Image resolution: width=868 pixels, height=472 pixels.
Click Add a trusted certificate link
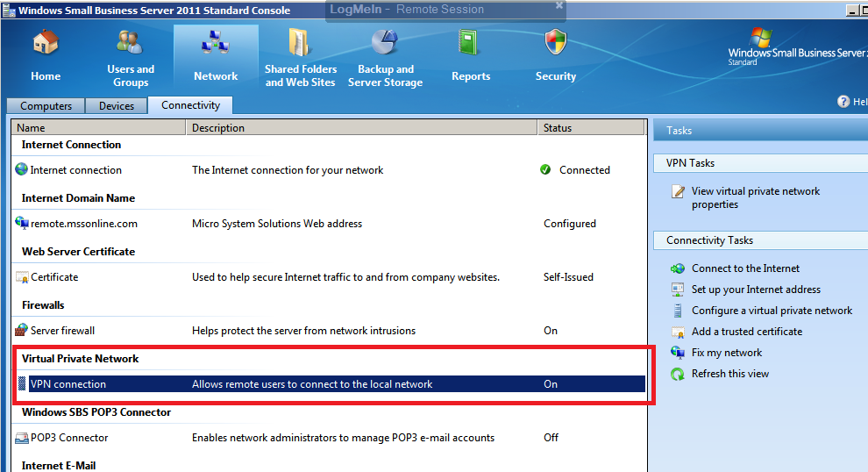747,332
